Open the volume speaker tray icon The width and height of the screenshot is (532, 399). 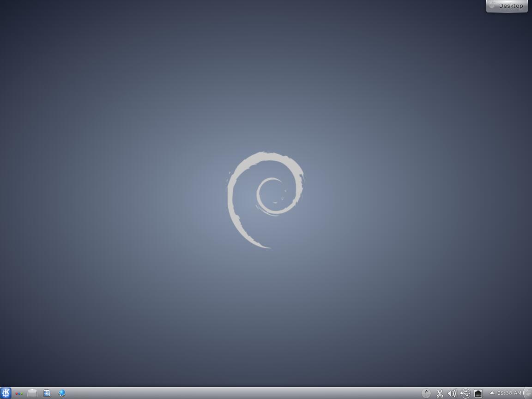coord(452,393)
